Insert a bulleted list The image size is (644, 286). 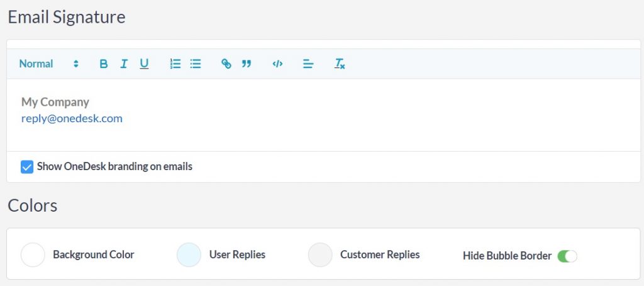point(196,64)
